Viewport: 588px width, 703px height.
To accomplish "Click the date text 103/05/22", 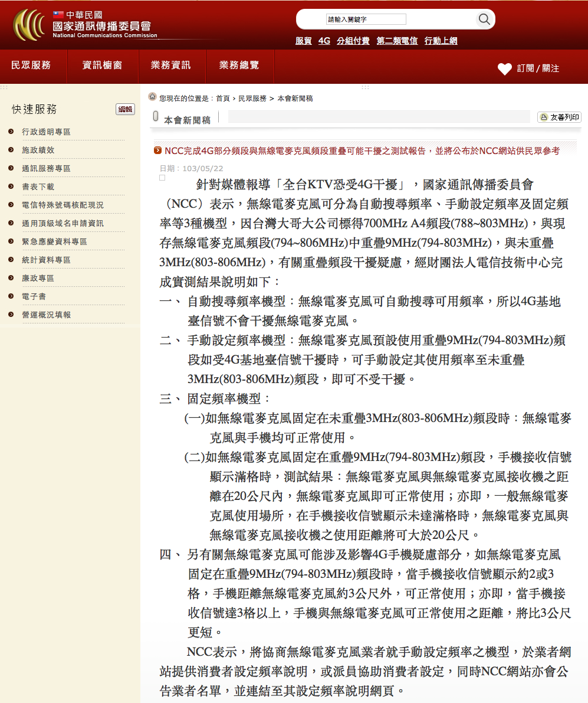I will pos(202,169).
